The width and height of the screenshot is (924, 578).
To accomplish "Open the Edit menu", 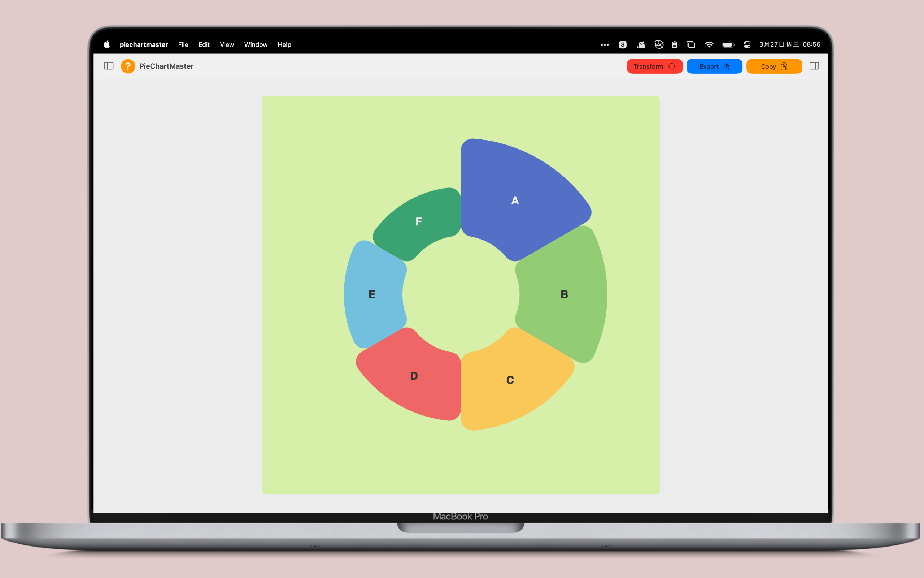I will point(204,45).
